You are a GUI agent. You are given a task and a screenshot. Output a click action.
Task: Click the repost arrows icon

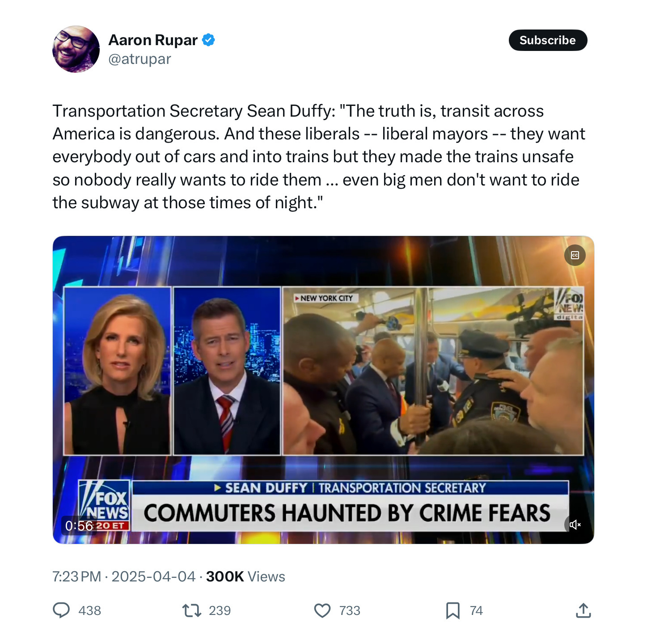[192, 610]
